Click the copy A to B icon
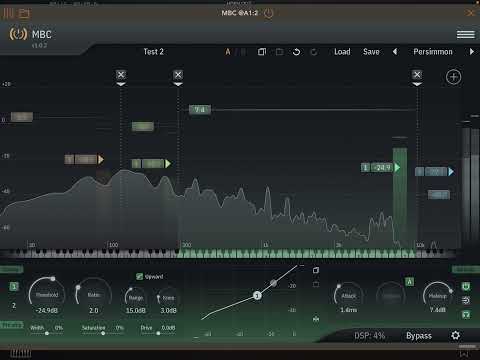Screen dimensions: 480x360 pyautogui.click(x=262, y=52)
